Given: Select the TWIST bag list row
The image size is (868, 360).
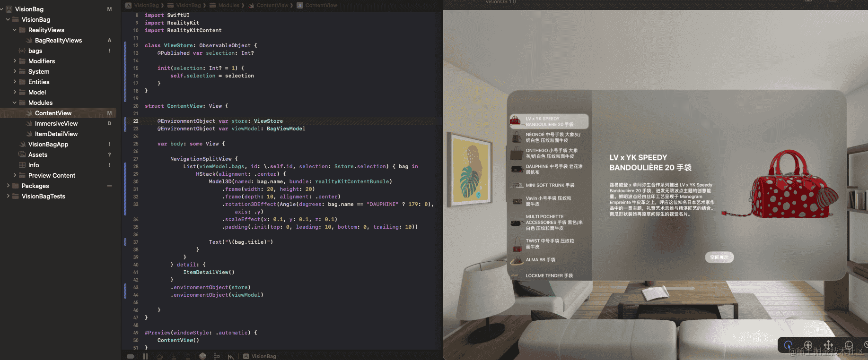Looking at the screenshot, I should (x=549, y=244).
